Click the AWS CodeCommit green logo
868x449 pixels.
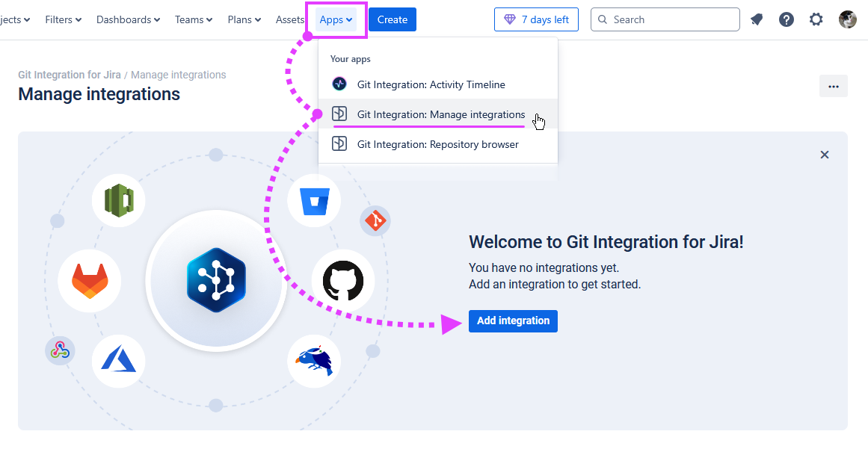pos(119,200)
